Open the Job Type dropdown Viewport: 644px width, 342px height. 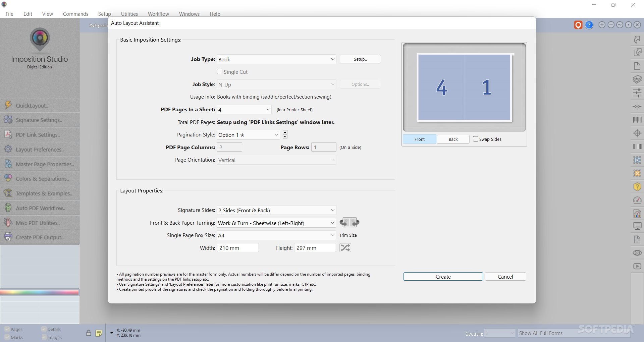pyautogui.click(x=276, y=59)
